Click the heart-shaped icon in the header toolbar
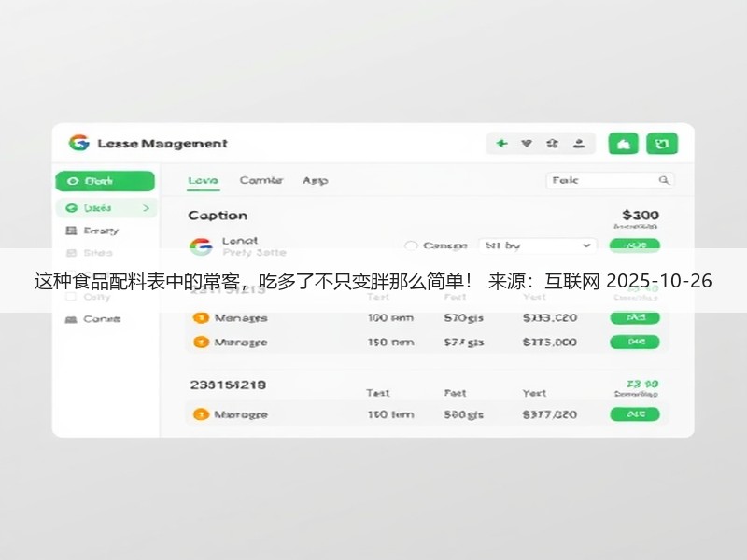The image size is (747, 560). [x=527, y=144]
